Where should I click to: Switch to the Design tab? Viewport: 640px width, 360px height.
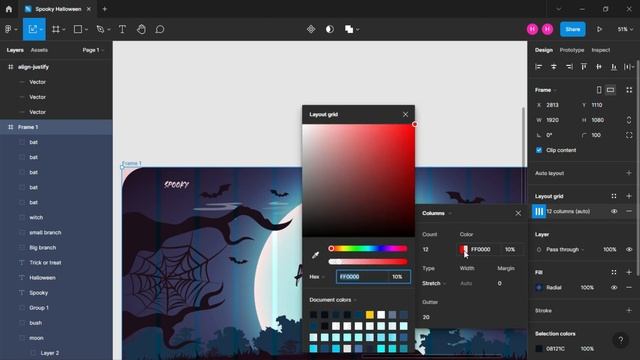pos(544,50)
